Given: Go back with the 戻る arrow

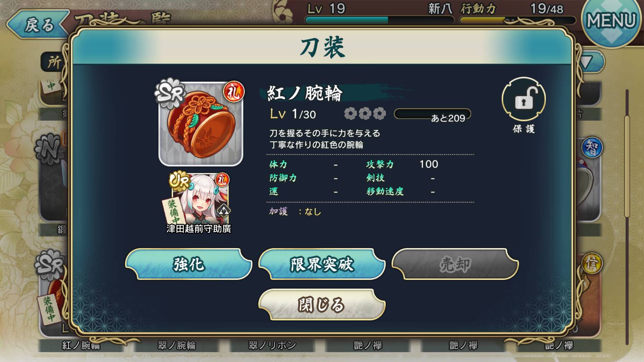Looking at the screenshot, I should pos(38,25).
